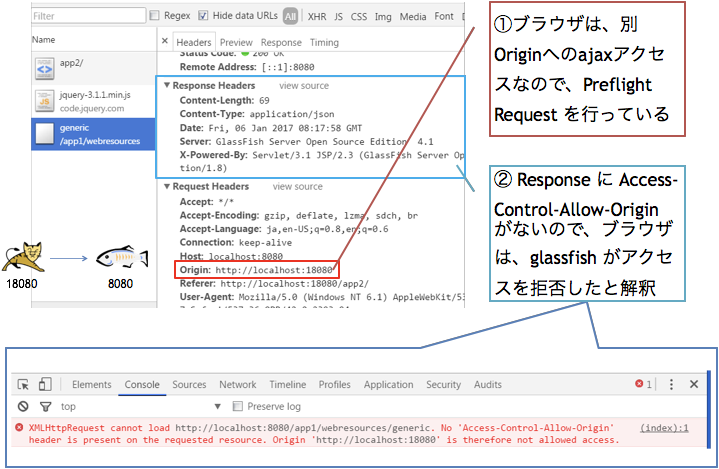The height and width of the screenshot is (469, 719).
Task: Collapse the Response Headers section
Action: pos(166,86)
